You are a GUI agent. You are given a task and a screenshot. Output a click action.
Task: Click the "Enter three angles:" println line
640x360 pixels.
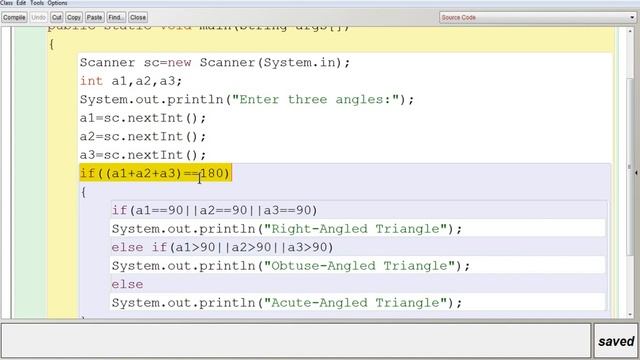(247, 100)
